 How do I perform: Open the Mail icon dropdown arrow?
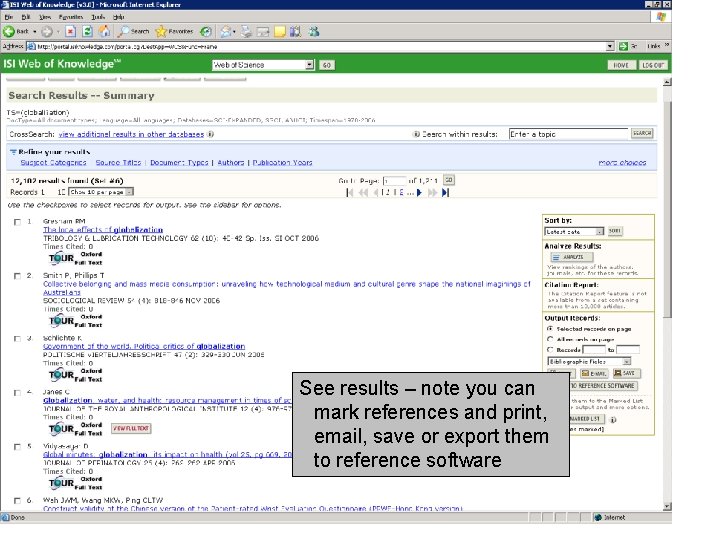pyautogui.click(x=234, y=32)
